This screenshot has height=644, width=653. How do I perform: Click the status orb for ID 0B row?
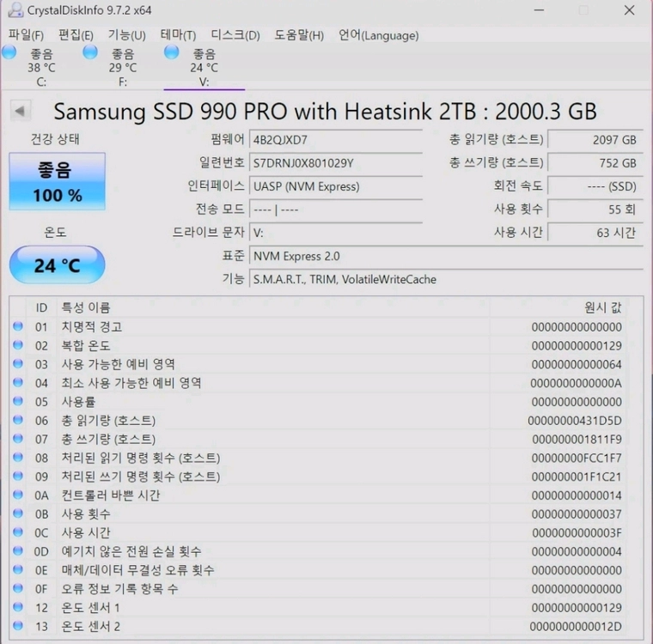pyautogui.click(x=18, y=513)
